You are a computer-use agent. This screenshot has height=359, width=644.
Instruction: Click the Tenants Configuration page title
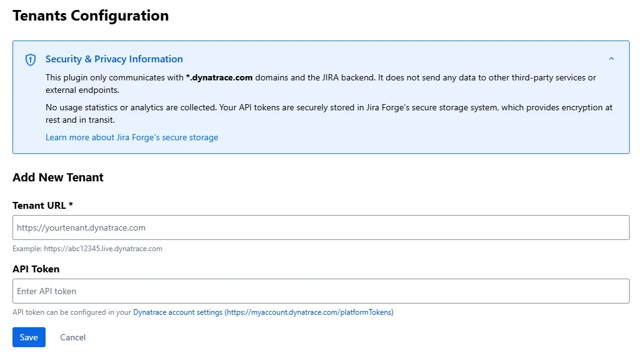pyautogui.click(x=90, y=16)
